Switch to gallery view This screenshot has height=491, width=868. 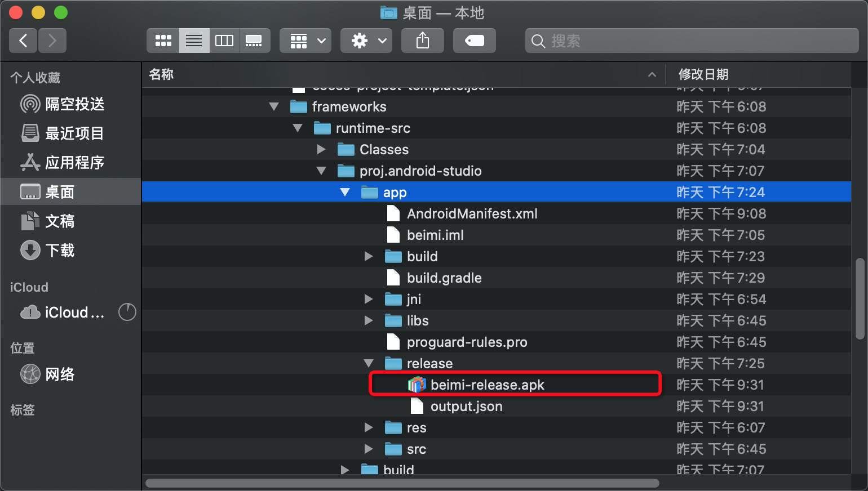[x=255, y=40]
